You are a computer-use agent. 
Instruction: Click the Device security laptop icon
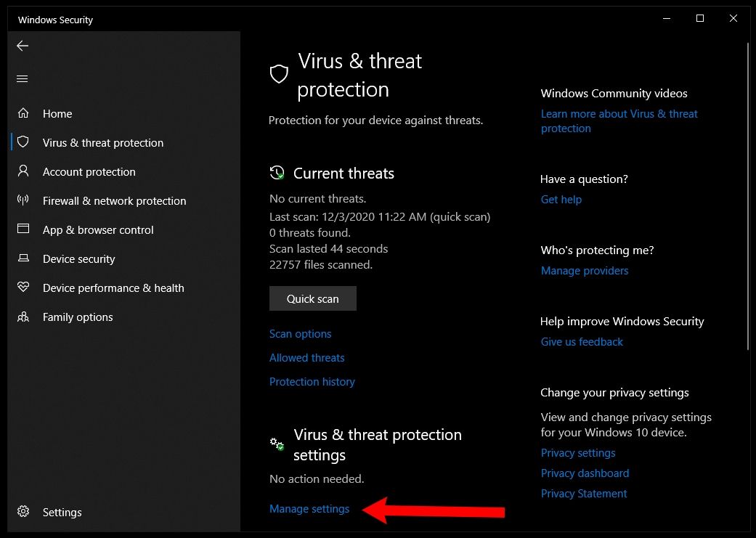[23, 258]
